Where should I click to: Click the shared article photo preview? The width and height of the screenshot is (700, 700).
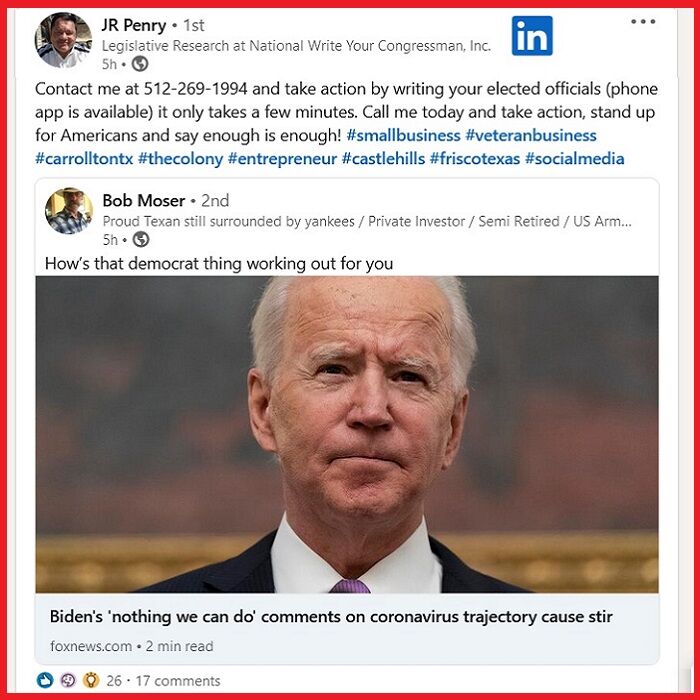point(347,434)
